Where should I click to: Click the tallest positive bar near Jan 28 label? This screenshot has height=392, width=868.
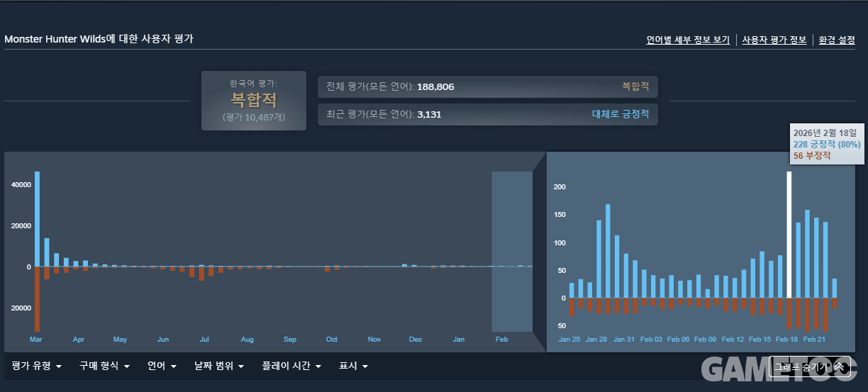pyautogui.click(x=608, y=251)
